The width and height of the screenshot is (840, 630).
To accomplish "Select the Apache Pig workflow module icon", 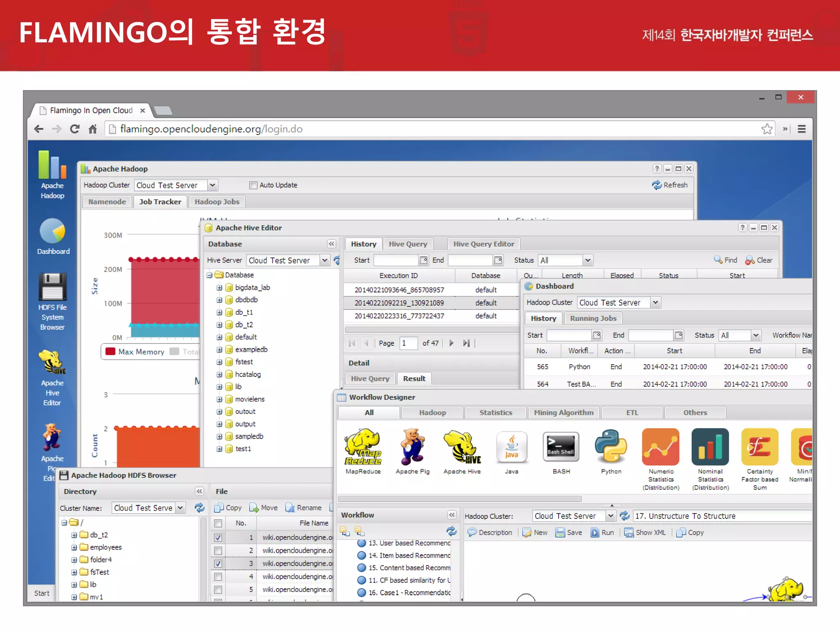I will point(413,451).
